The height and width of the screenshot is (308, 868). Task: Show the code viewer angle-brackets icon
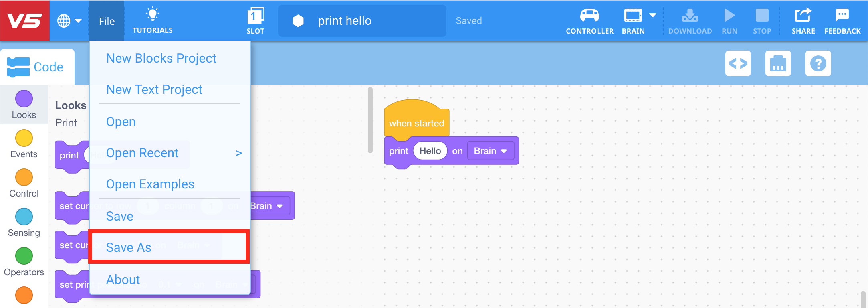[x=738, y=63]
